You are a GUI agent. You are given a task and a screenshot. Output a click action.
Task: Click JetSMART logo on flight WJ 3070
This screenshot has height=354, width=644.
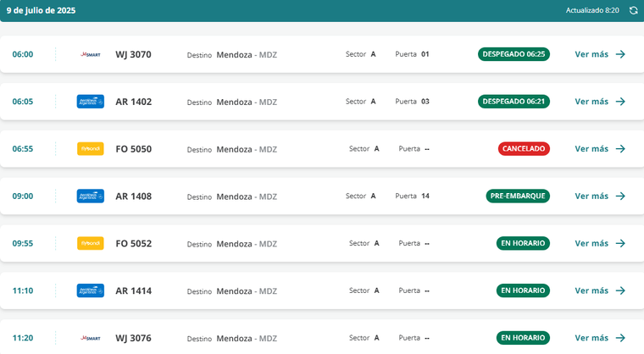coord(90,54)
